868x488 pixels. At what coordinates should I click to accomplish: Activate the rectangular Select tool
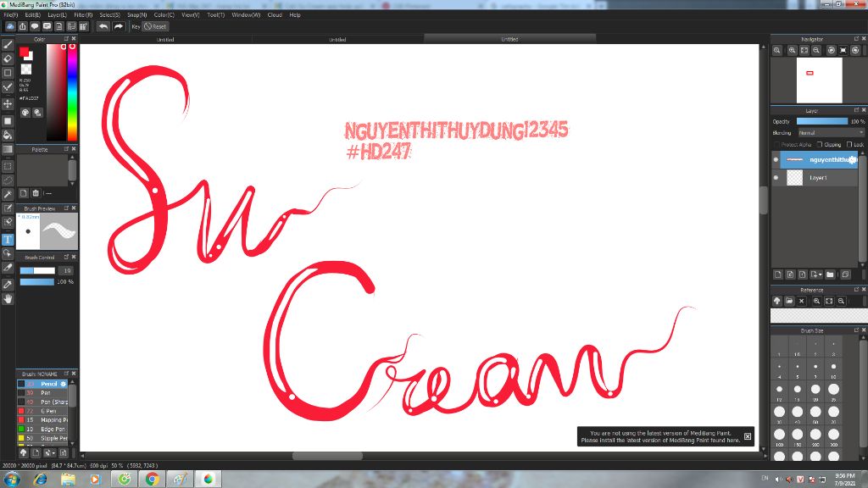[x=8, y=166]
